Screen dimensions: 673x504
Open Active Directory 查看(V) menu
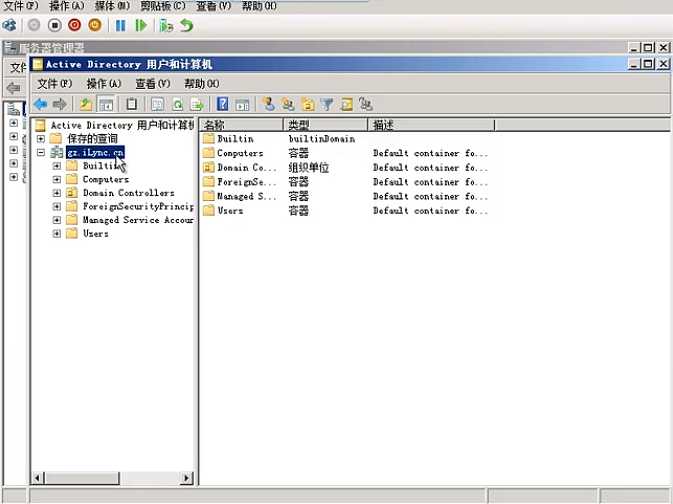tap(153, 83)
